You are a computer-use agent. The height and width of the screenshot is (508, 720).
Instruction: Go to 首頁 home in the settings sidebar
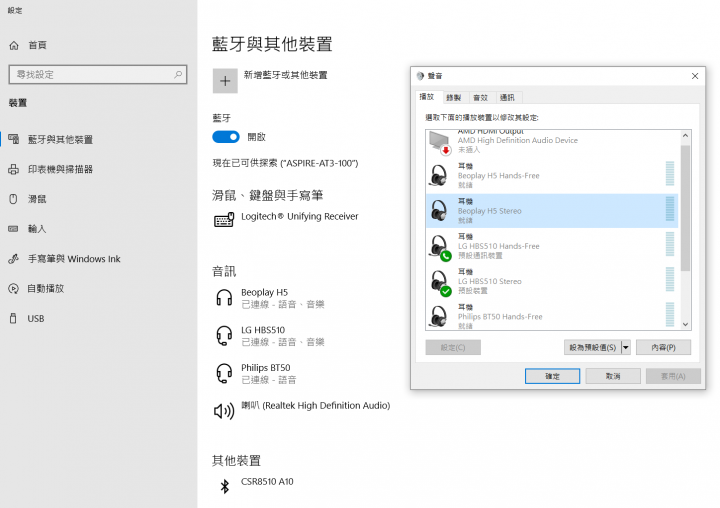(x=37, y=45)
